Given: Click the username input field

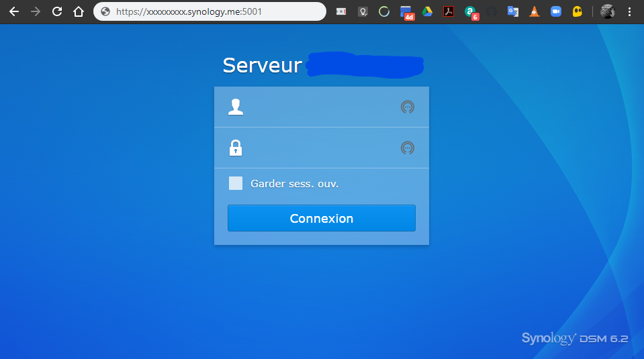Looking at the screenshot, I should (322, 107).
